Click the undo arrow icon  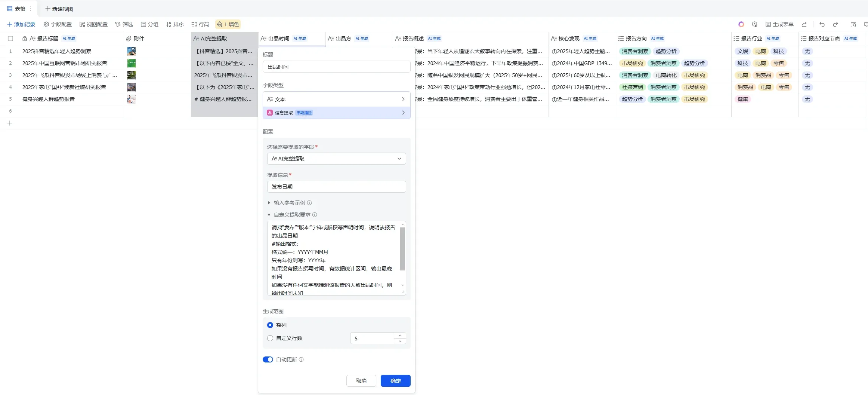coord(822,24)
